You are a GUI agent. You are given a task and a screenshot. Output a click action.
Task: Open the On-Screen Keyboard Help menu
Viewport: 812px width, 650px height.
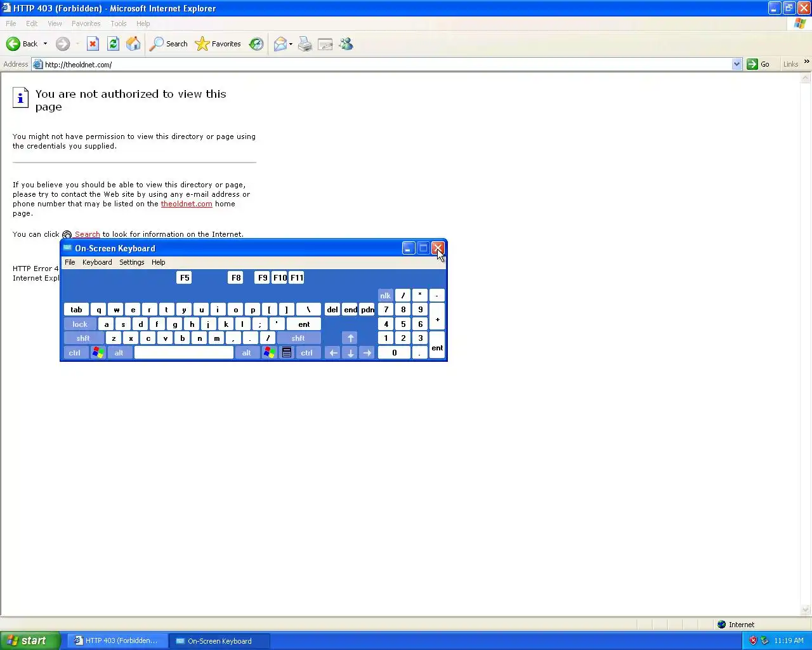click(159, 262)
